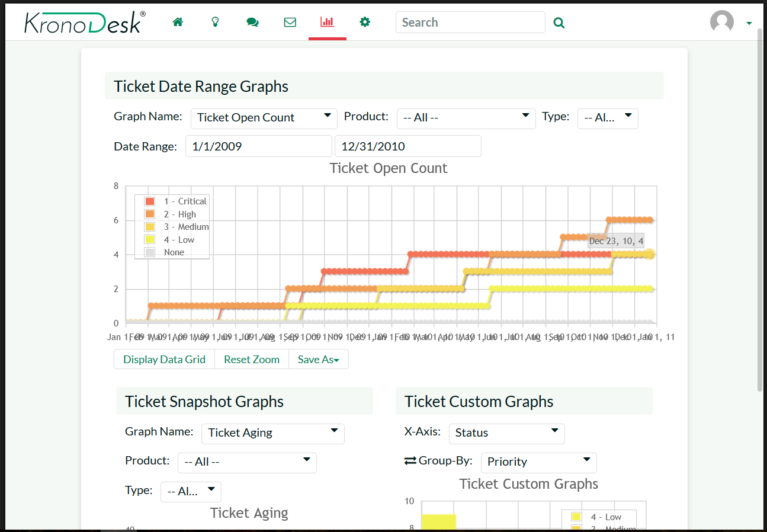767x532 pixels.
Task: Click the envelope help desk icon
Action: pyautogui.click(x=290, y=23)
